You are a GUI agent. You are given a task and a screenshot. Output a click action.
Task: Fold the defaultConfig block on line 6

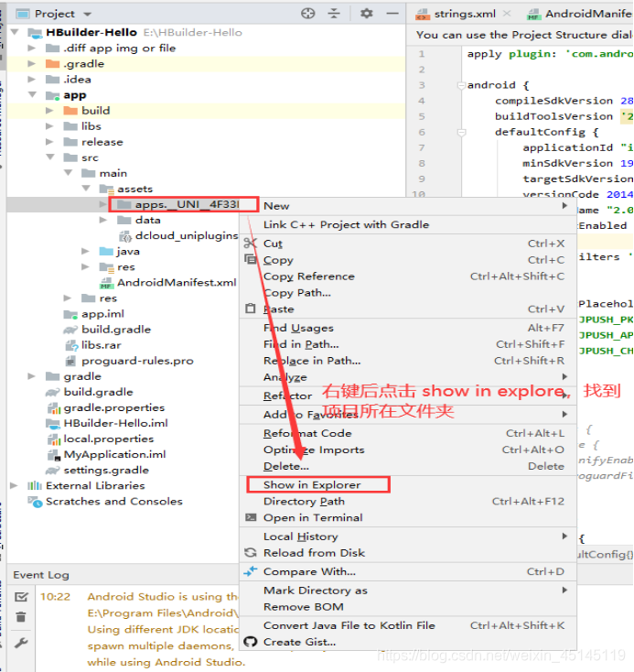tap(461, 133)
